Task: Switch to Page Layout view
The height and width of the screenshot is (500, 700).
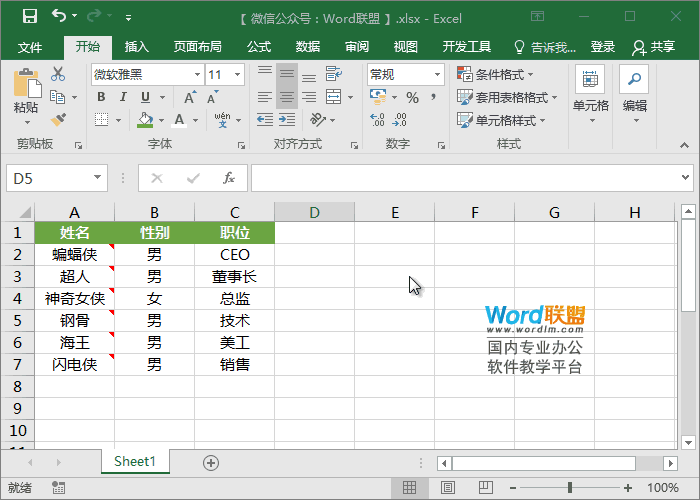Action: (x=448, y=488)
